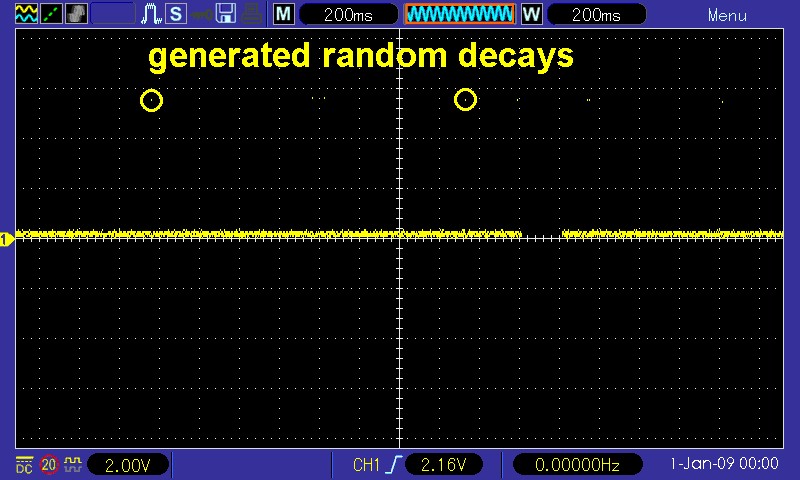The image size is (800, 480).
Task: Click the waveform memory position bar
Action: pyautogui.click(x=460, y=14)
